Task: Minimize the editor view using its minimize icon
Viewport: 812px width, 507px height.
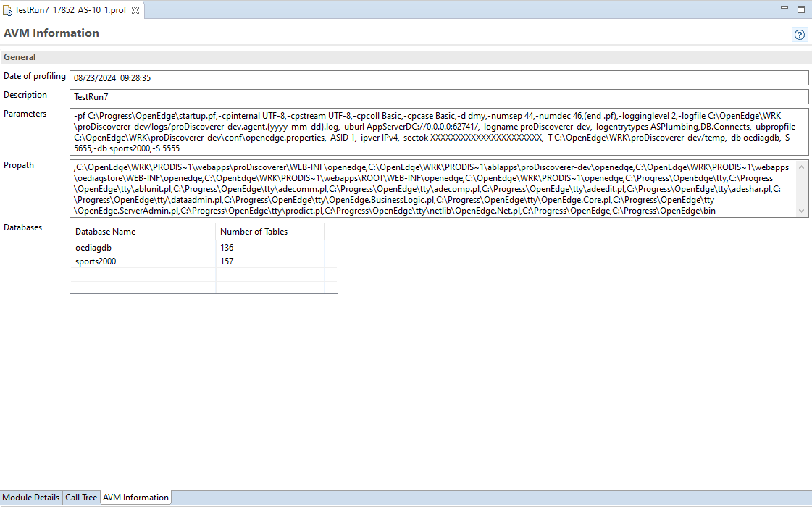Action: pyautogui.click(x=784, y=7)
